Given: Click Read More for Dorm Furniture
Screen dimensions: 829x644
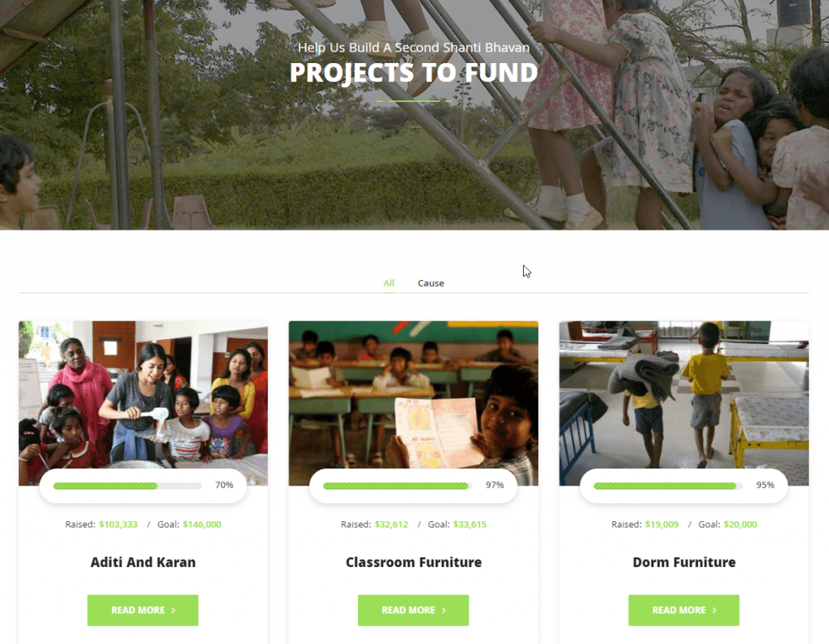Looking at the screenshot, I should pyautogui.click(x=683, y=610).
